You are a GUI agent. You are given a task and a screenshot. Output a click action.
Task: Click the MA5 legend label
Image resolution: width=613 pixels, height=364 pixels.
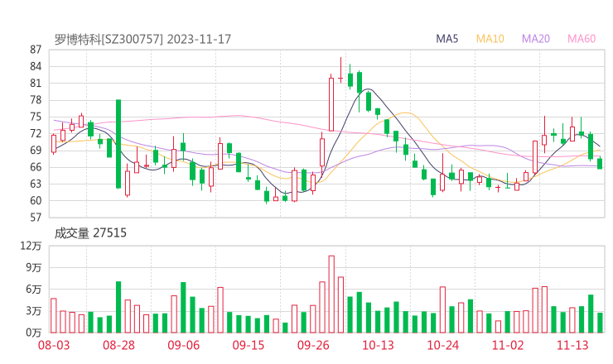pyautogui.click(x=446, y=39)
